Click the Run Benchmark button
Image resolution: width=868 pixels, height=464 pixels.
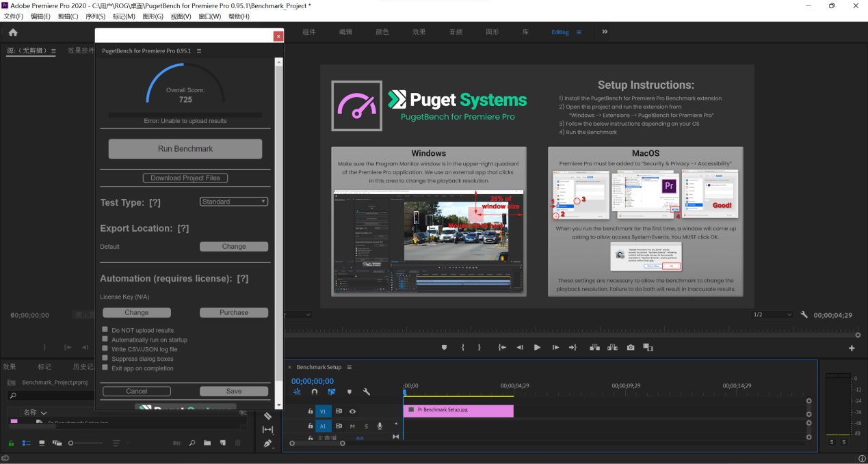tap(185, 149)
